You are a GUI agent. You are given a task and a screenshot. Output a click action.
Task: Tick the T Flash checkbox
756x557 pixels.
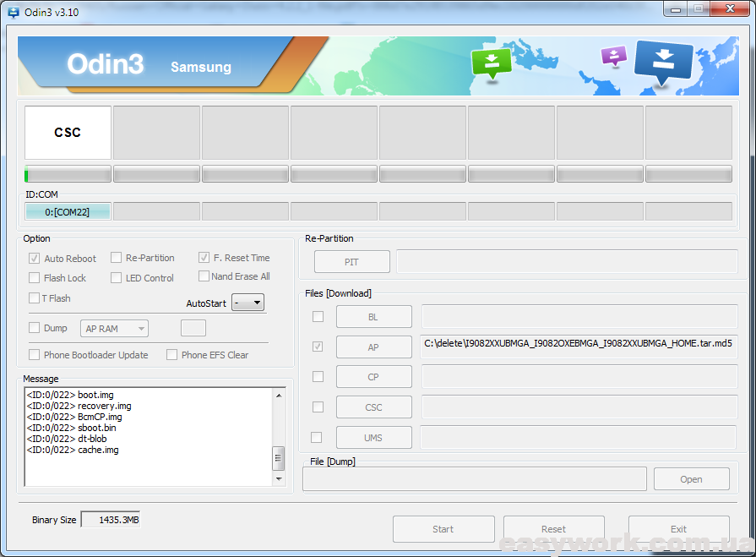(x=35, y=298)
